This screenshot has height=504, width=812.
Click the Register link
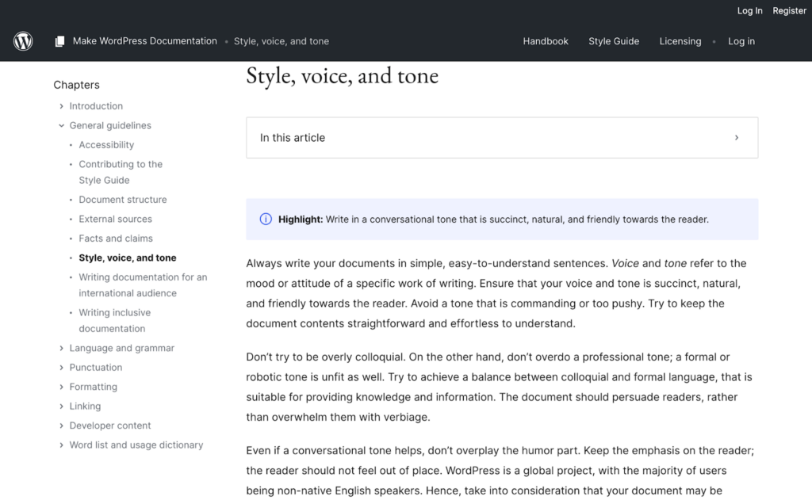pos(789,10)
